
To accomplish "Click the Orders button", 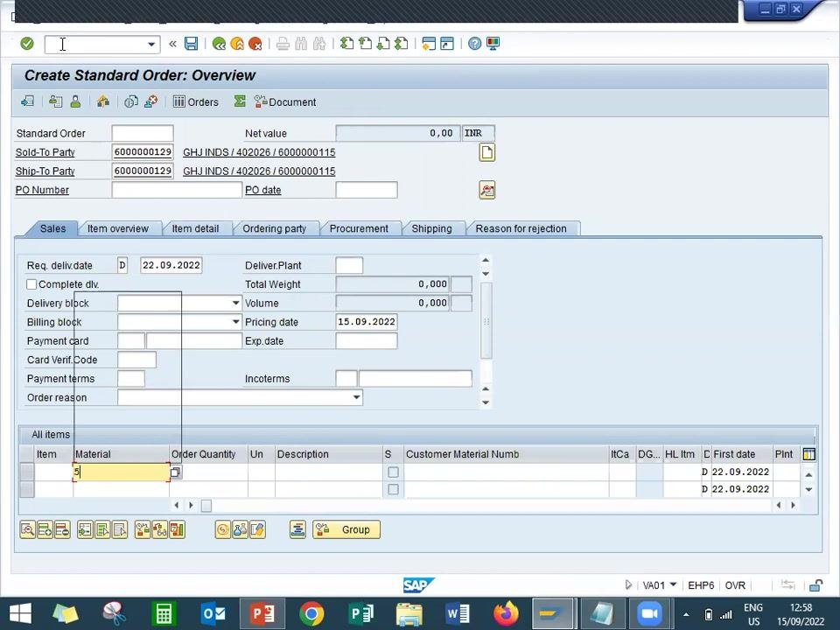I will pos(196,101).
